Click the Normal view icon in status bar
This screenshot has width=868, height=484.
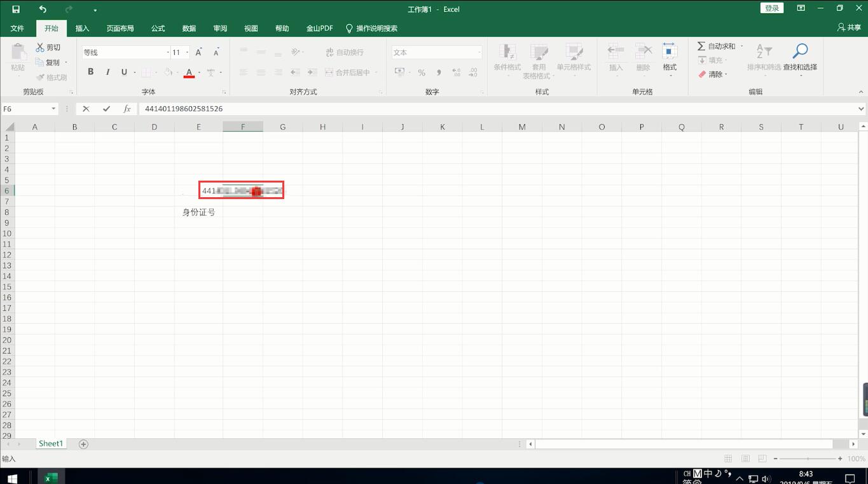coord(728,459)
